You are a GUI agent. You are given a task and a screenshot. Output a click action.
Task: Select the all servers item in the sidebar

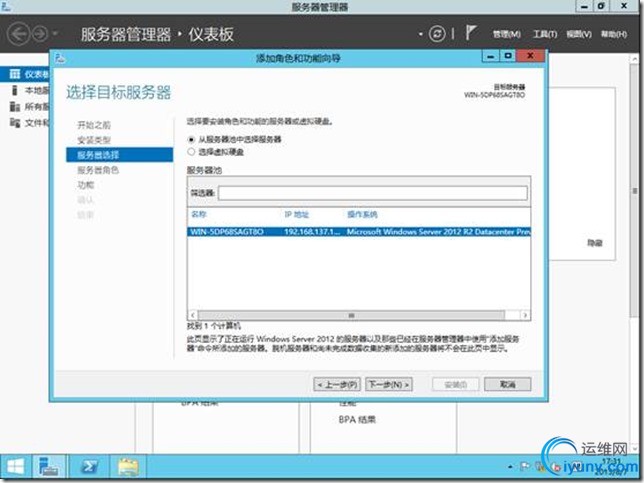pos(25,106)
